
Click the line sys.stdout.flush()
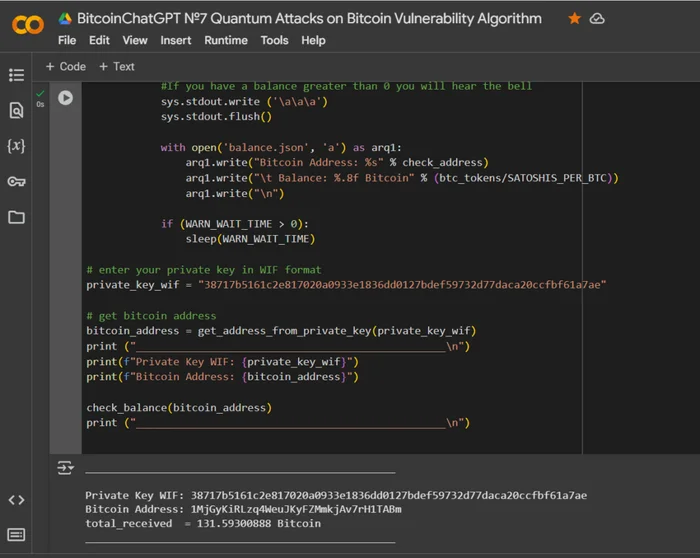click(x=216, y=117)
